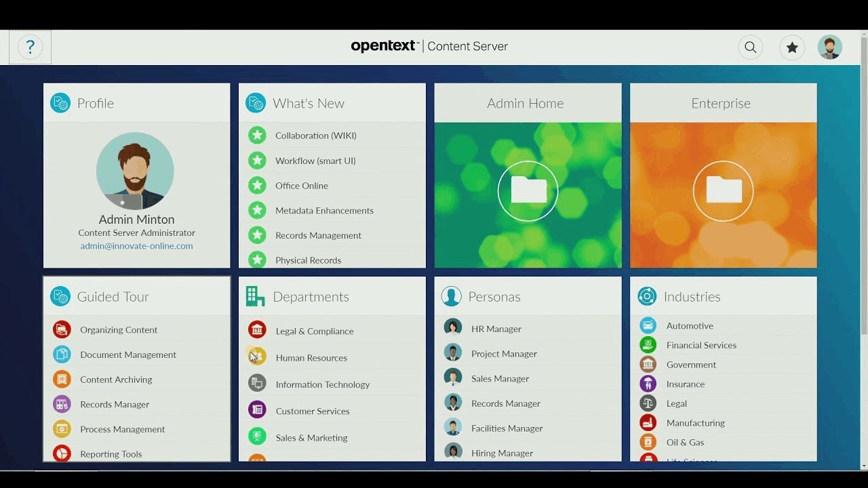Image resolution: width=868 pixels, height=488 pixels.
Task: Select Financial Services industry
Action: pos(701,345)
